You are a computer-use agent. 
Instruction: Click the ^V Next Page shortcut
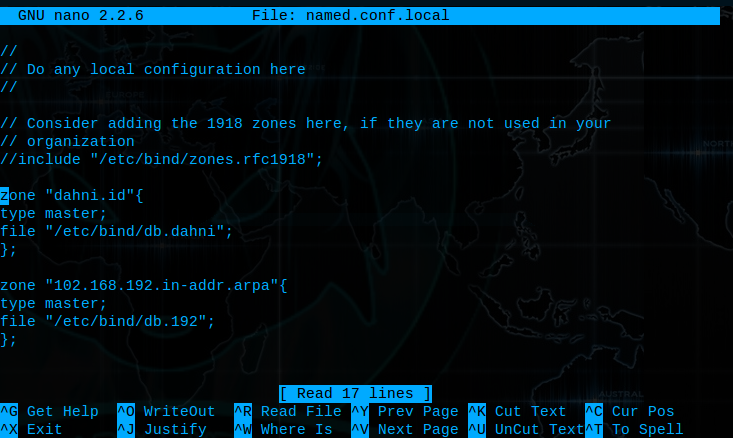tap(405, 429)
